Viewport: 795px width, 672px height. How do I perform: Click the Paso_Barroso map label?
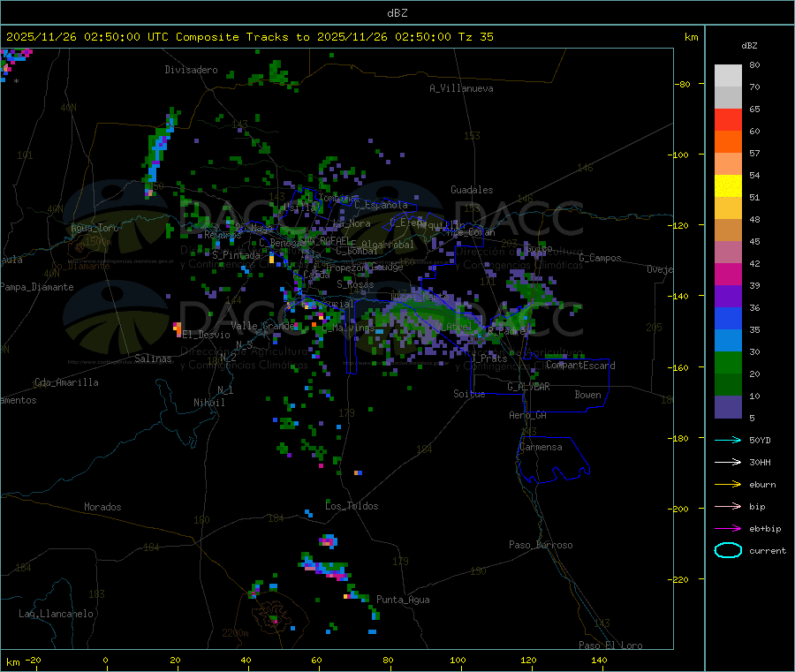[541, 545]
